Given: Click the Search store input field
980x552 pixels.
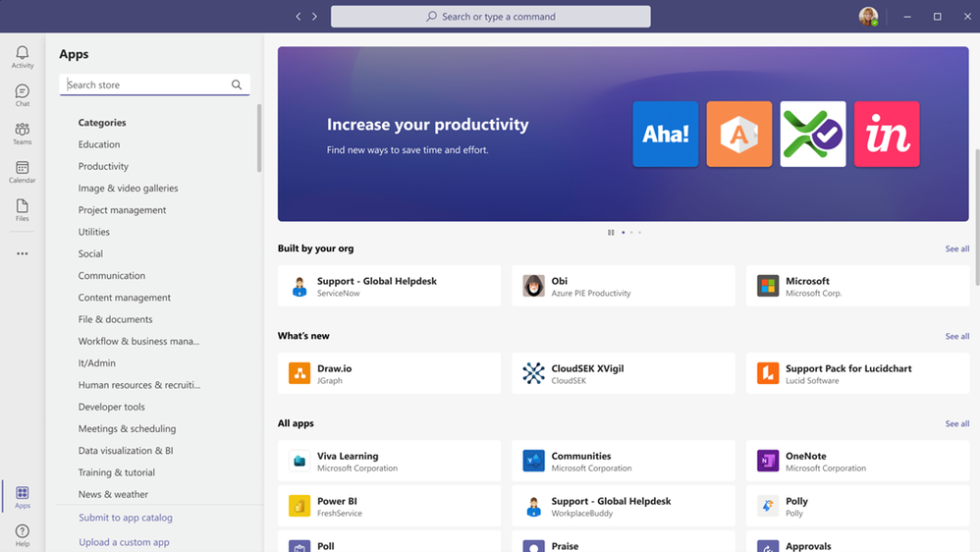Looking at the screenshot, I should (x=154, y=84).
